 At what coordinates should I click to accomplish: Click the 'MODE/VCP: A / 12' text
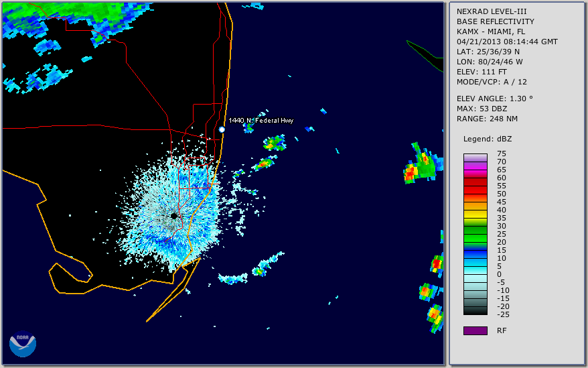point(492,82)
